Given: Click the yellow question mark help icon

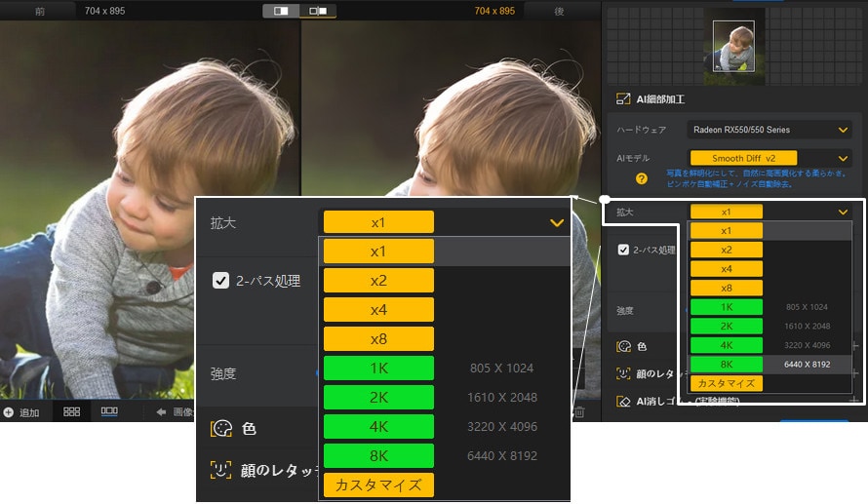Looking at the screenshot, I should pyautogui.click(x=641, y=178).
